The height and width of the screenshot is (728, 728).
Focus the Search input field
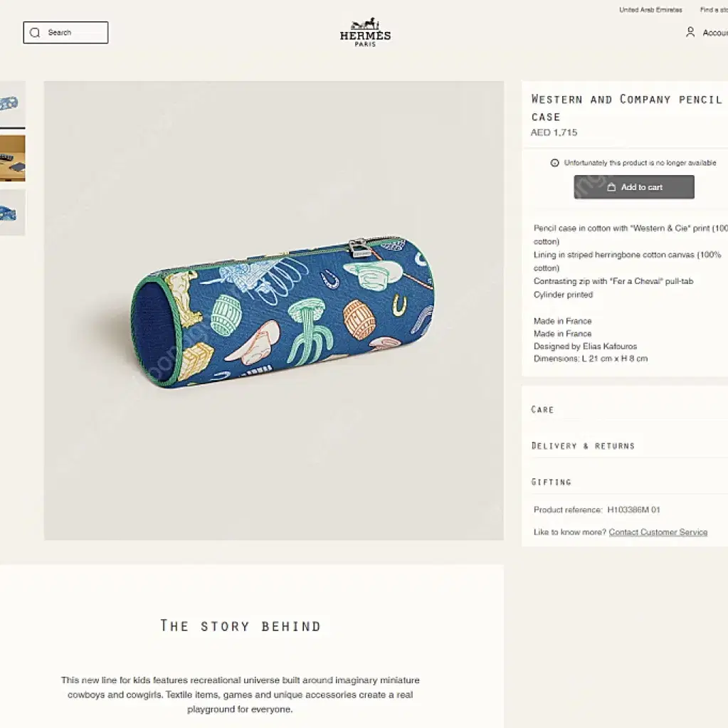click(x=66, y=33)
